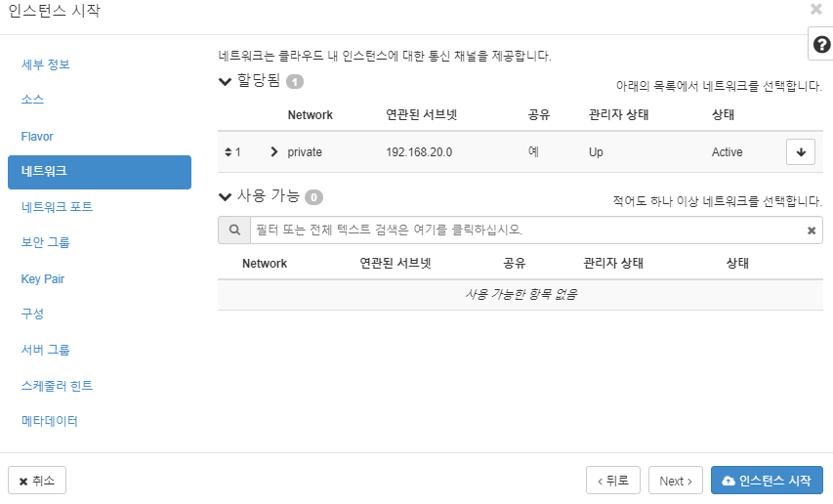
Task: Click the 사용 가능한 항목 없음 message
Action: pyautogui.click(x=521, y=294)
